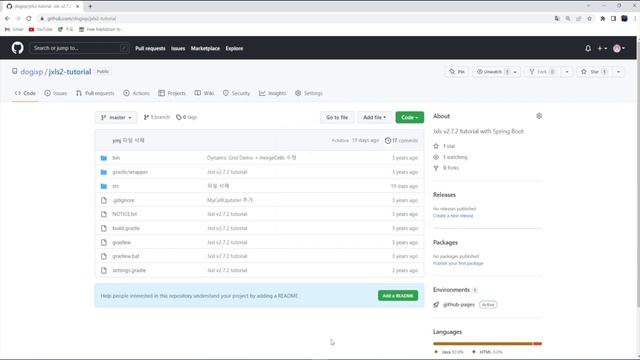The width and height of the screenshot is (640, 360).
Task: Switch to the Security tab
Action: click(236, 93)
